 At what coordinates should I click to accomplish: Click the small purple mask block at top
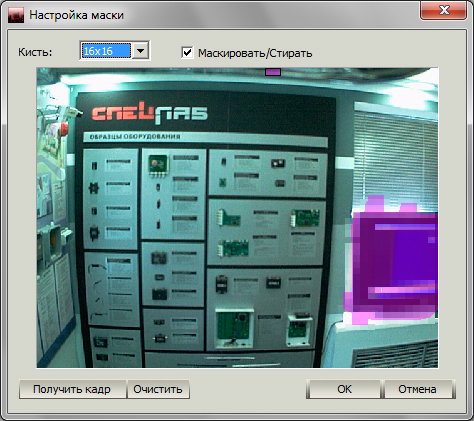(x=273, y=72)
